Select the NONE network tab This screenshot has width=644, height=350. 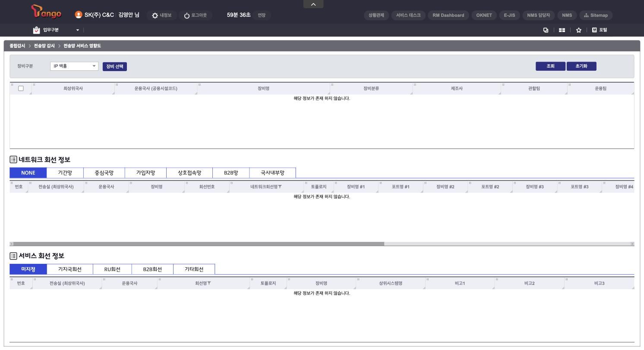click(x=28, y=173)
